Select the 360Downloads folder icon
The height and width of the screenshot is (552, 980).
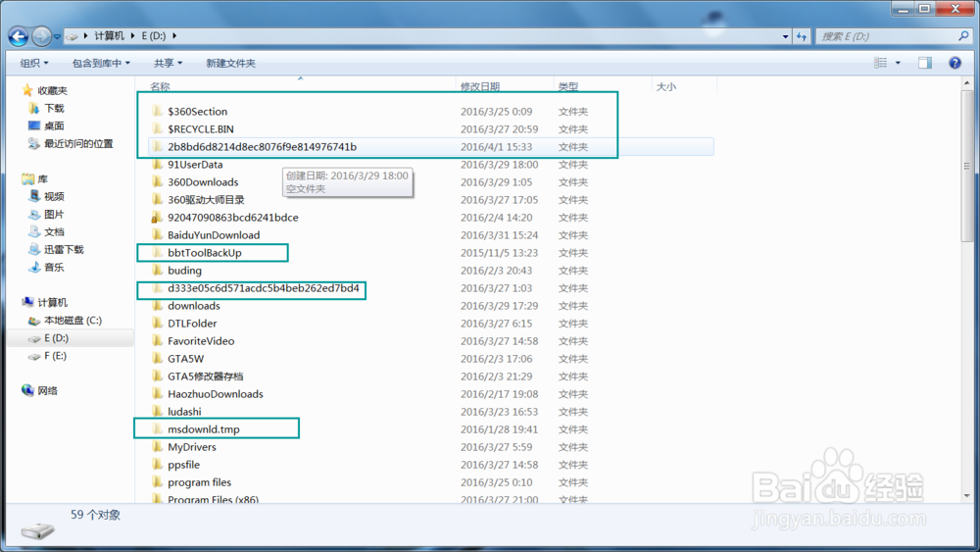[x=158, y=182]
